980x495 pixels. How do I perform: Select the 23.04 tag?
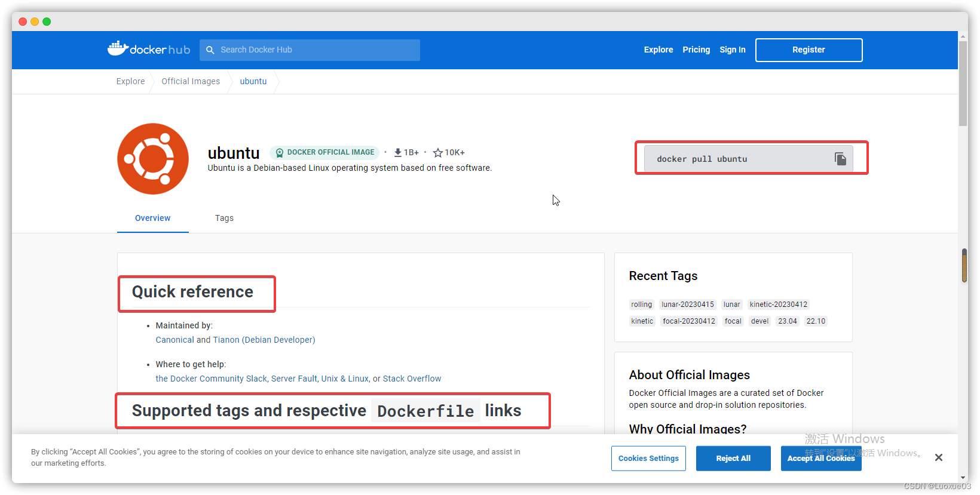788,321
